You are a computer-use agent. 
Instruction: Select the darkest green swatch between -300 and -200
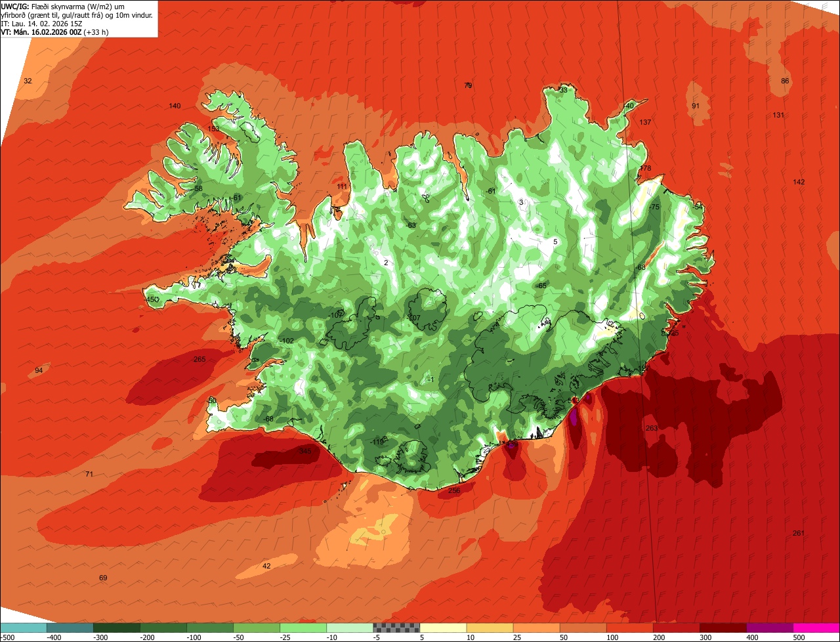tap(117, 628)
